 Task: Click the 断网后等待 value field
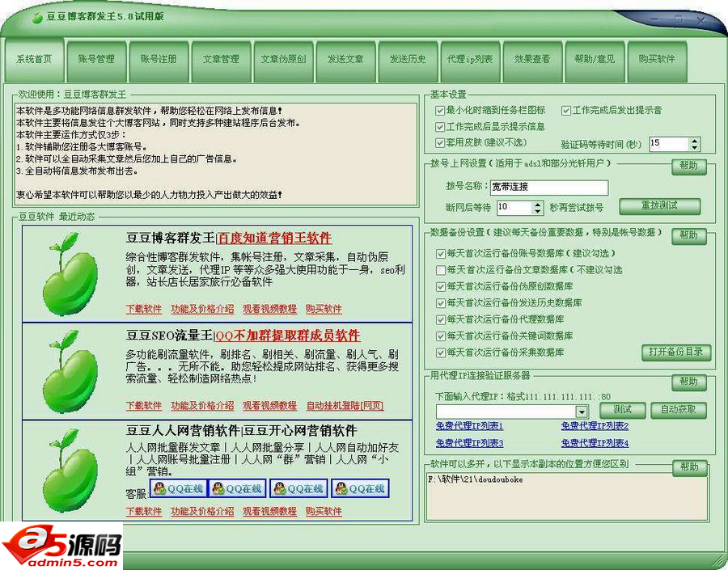(514, 208)
